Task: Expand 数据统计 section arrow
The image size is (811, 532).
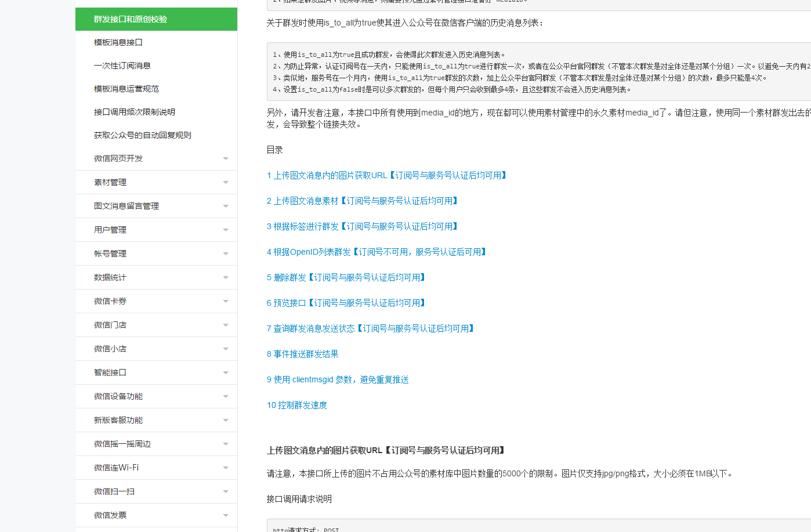Action: 226,278
